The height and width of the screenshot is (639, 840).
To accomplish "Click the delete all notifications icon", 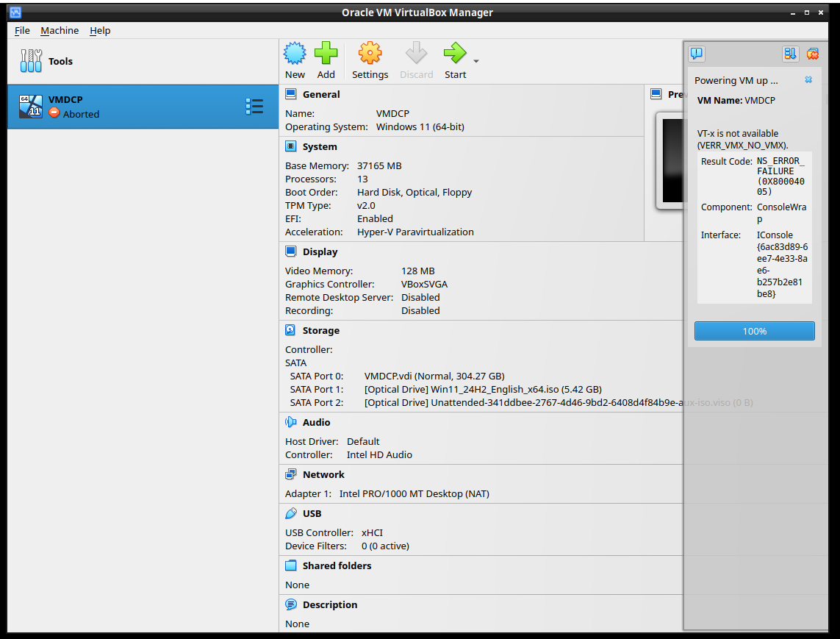I will pos(812,54).
